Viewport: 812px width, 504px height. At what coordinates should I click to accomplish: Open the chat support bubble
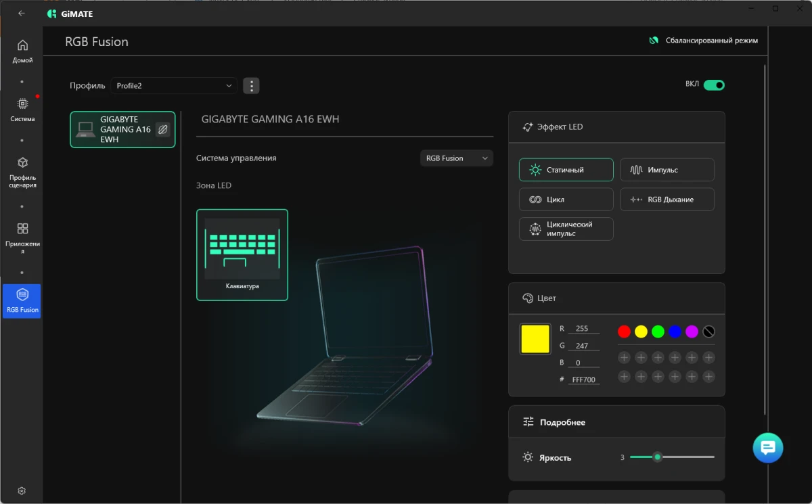(x=768, y=448)
